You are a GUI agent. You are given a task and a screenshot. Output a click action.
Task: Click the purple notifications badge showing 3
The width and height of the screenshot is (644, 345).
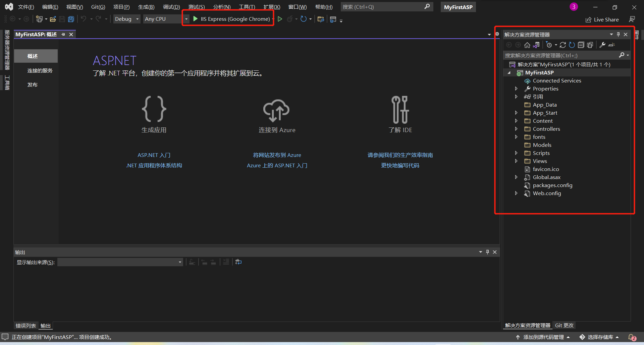[x=574, y=7]
